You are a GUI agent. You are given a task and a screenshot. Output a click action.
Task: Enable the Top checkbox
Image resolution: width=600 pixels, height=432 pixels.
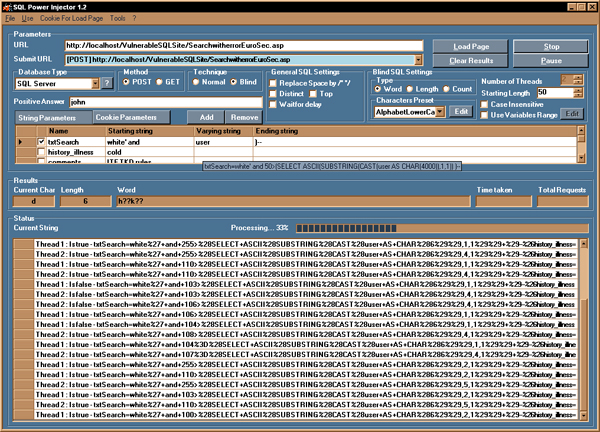pyautogui.click(x=313, y=94)
